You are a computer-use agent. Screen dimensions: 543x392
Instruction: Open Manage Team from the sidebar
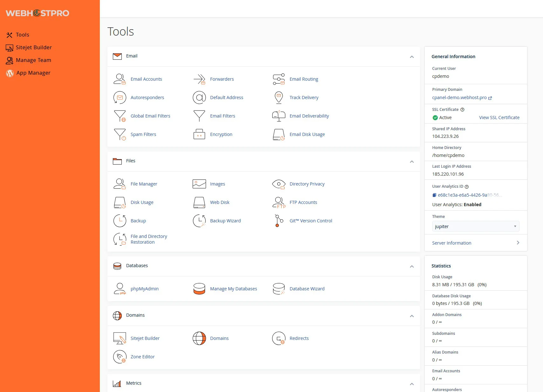[x=33, y=60]
